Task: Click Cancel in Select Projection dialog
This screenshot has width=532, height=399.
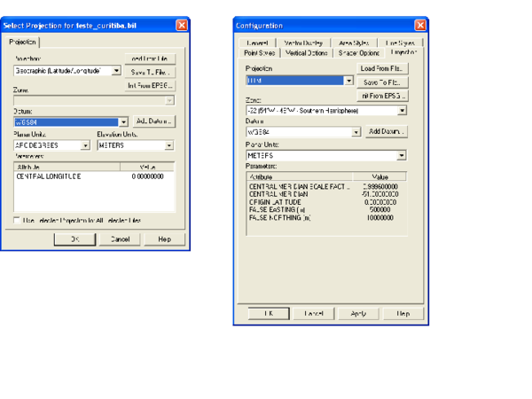Action: (x=119, y=239)
